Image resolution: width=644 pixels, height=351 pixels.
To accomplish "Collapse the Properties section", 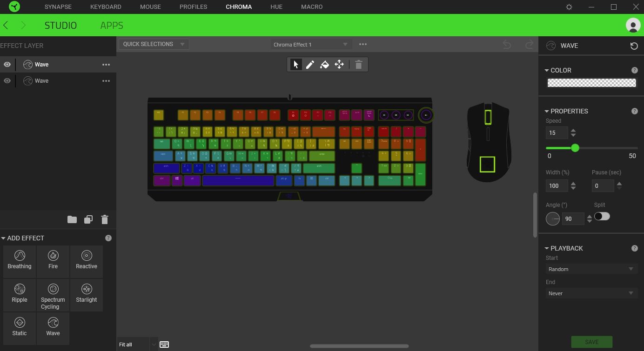I will click(547, 111).
